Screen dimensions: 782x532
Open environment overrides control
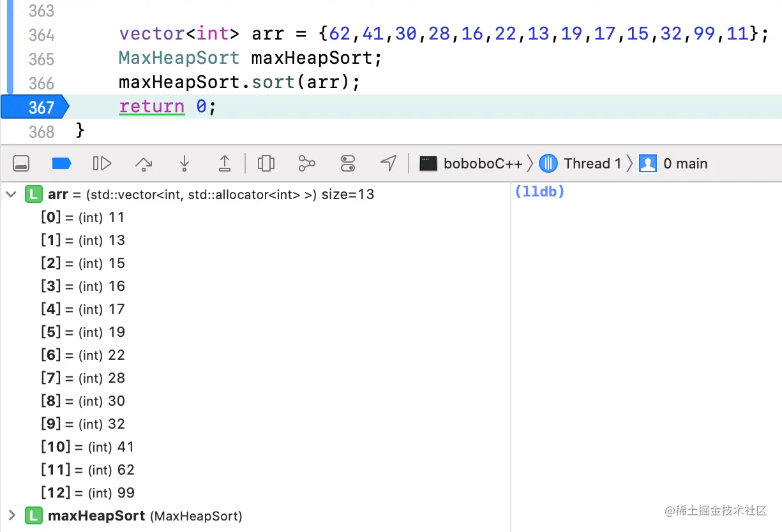(348, 164)
